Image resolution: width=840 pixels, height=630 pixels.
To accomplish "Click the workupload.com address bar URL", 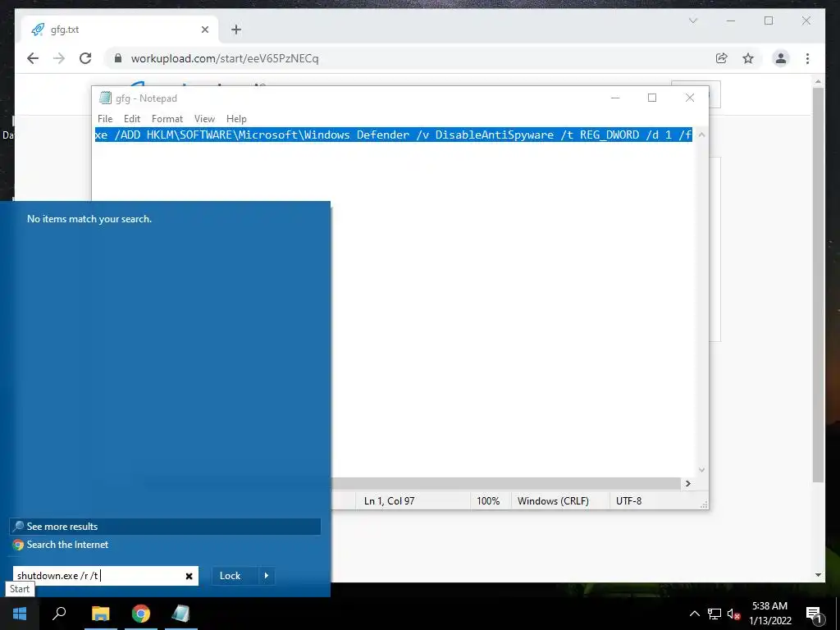I will (x=225, y=58).
